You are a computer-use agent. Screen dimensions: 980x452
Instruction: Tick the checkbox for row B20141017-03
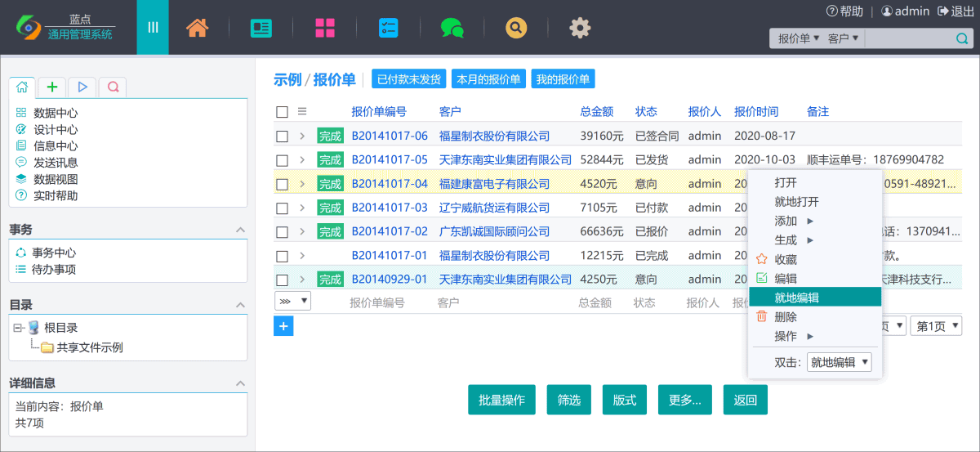[x=282, y=208]
